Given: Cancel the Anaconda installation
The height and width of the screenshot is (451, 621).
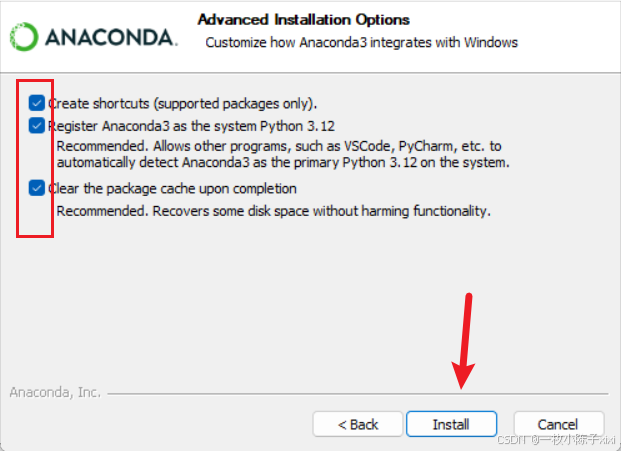Looking at the screenshot, I should (559, 424).
